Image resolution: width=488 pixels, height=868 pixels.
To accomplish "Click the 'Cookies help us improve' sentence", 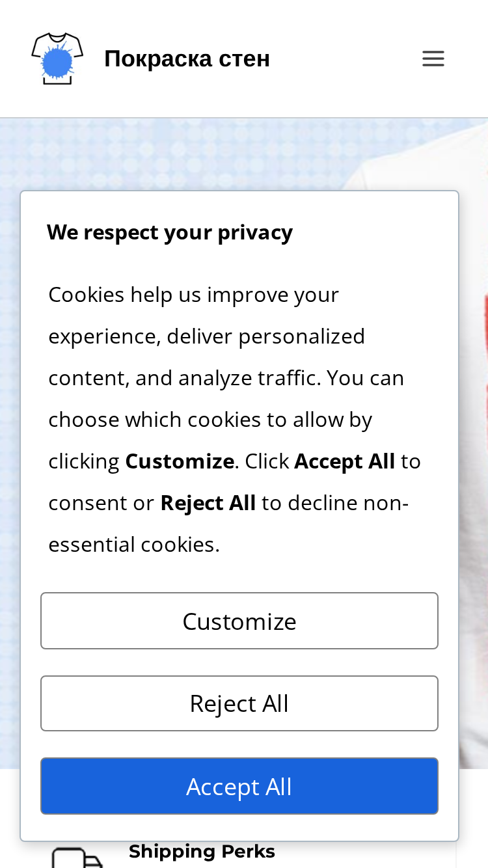I will click(194, 295).
